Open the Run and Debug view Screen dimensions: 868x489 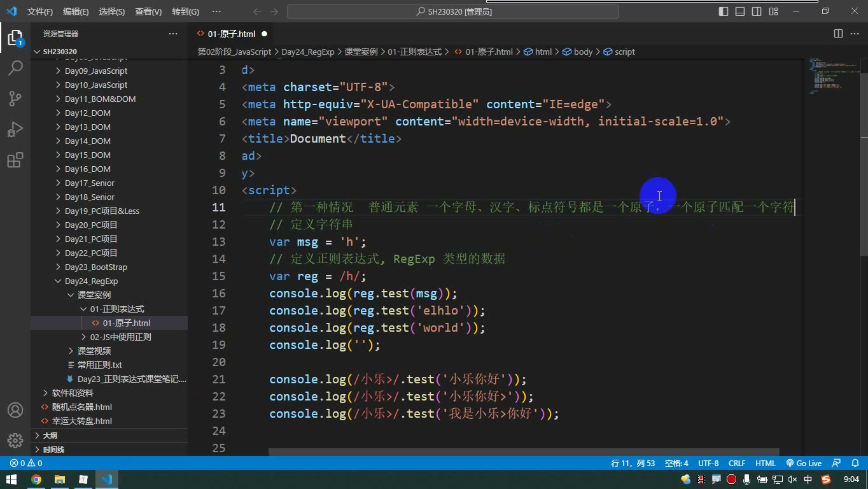[x=15, y=129]
